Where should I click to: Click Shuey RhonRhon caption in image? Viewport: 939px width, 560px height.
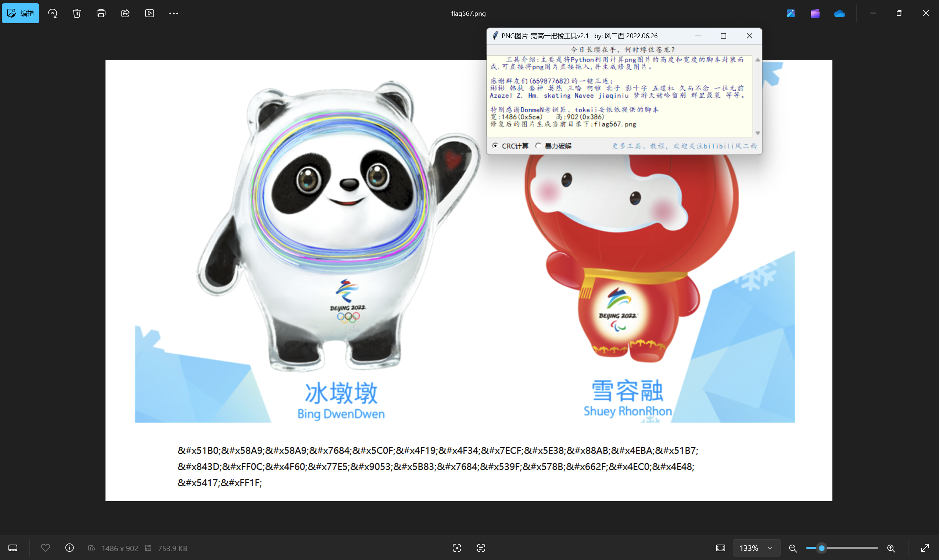click(628, 411)
